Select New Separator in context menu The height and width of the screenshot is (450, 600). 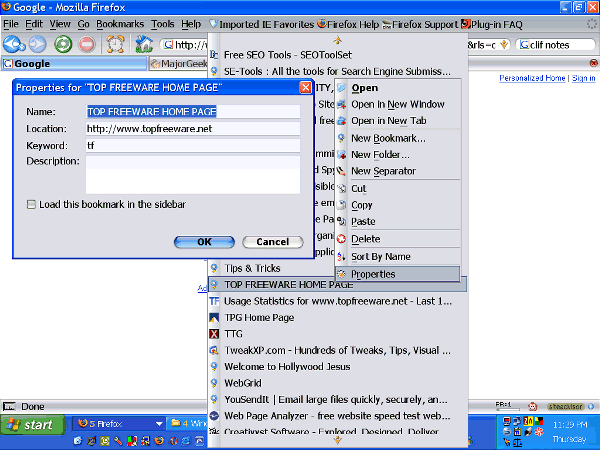[398, 171]
